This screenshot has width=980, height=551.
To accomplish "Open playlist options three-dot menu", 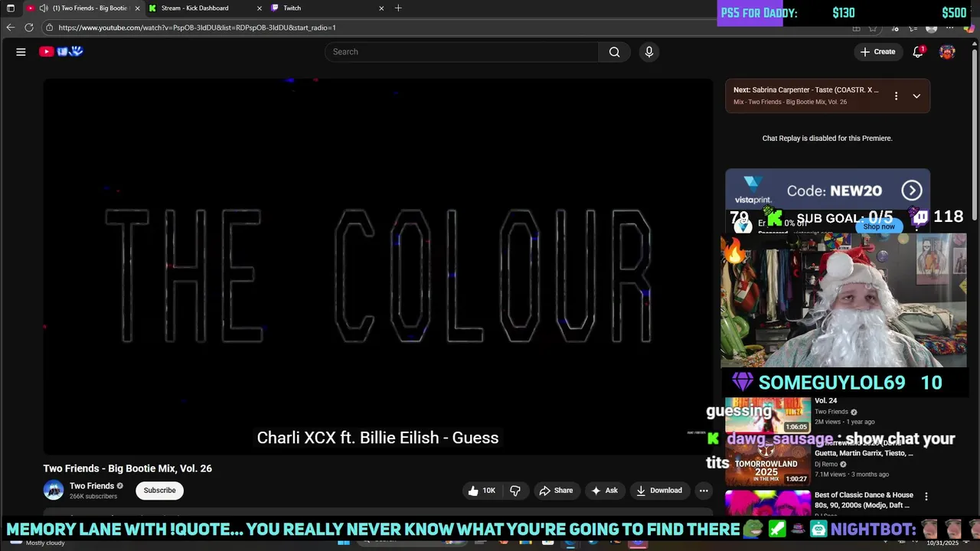I will 896,96.
